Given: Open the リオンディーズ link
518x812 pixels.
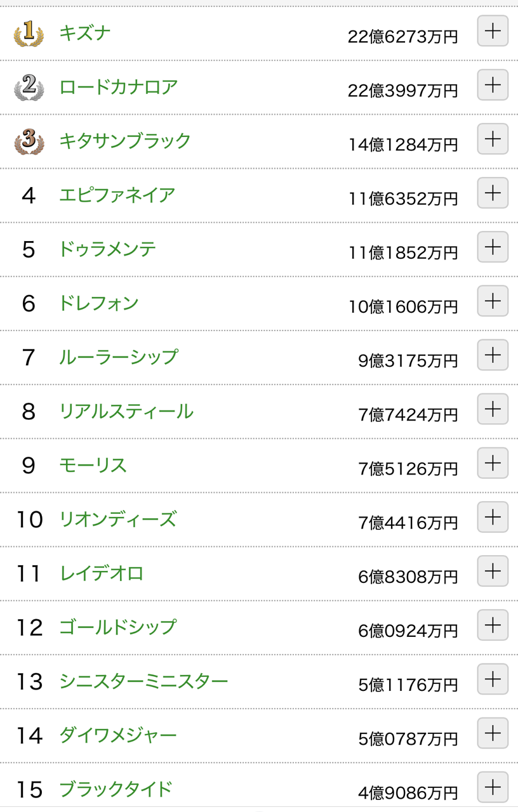Looking at the screenshot, I should pyautogui.click(x=117, y=519).
